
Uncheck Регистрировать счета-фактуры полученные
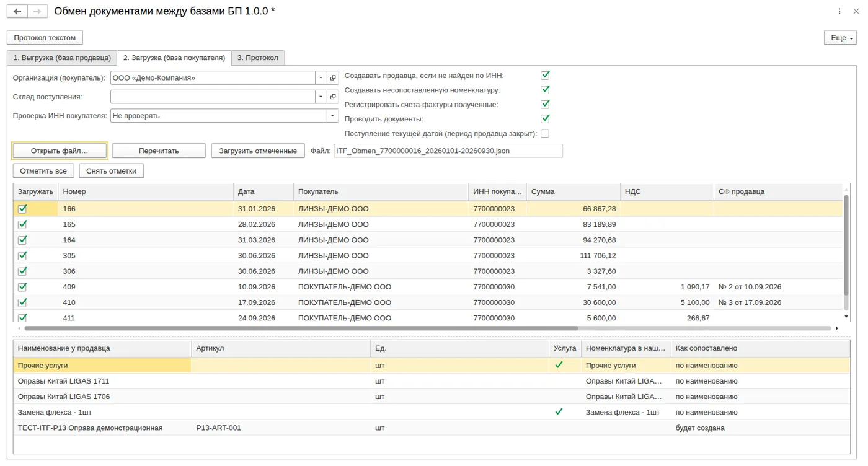click(545, 104)
